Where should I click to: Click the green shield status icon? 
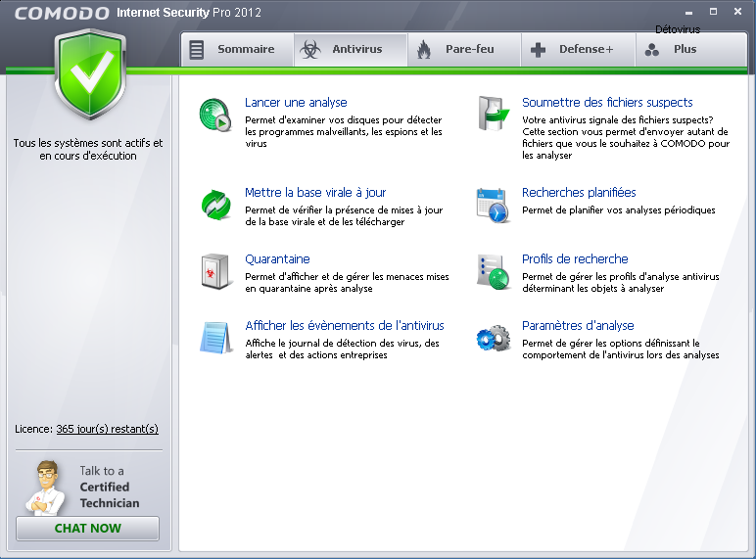click(90, 74)
